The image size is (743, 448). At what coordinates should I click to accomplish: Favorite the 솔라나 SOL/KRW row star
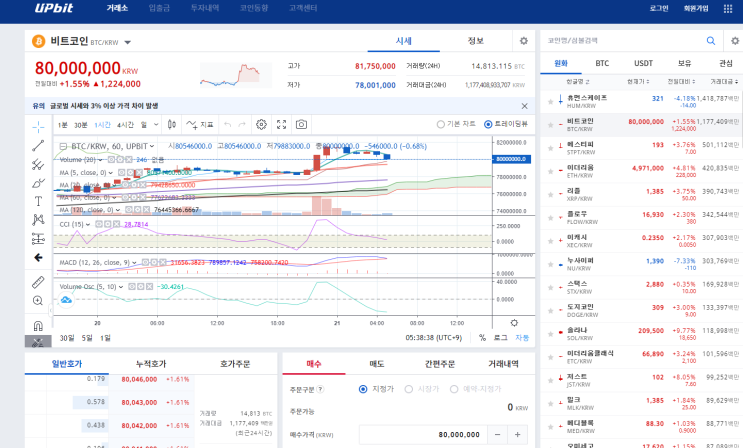[x=550, y=334]
